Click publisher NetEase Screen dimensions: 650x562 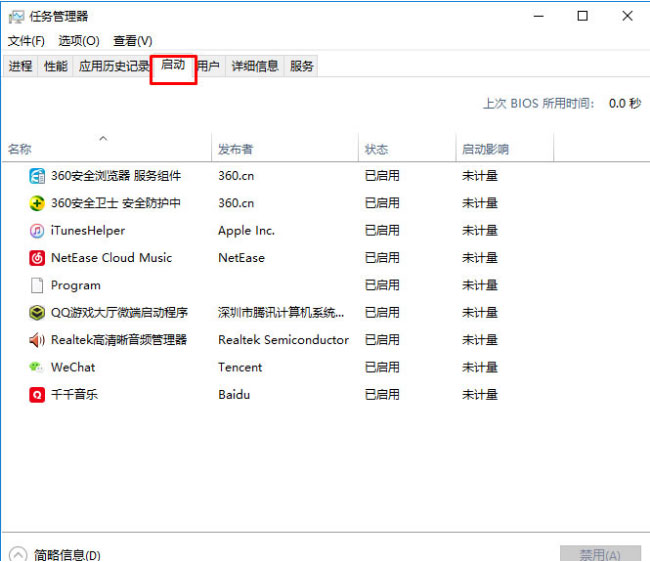point(241,258)
